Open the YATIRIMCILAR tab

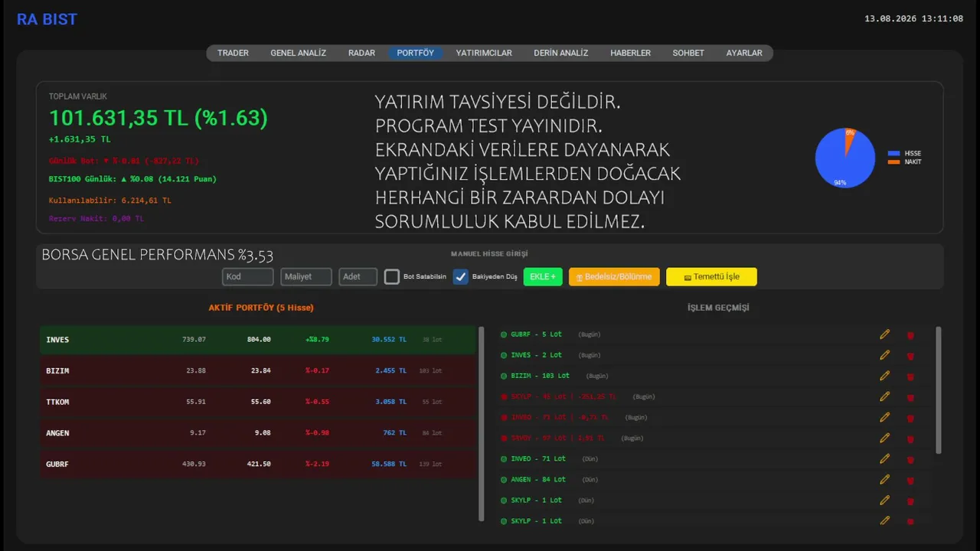click(484, 53)
